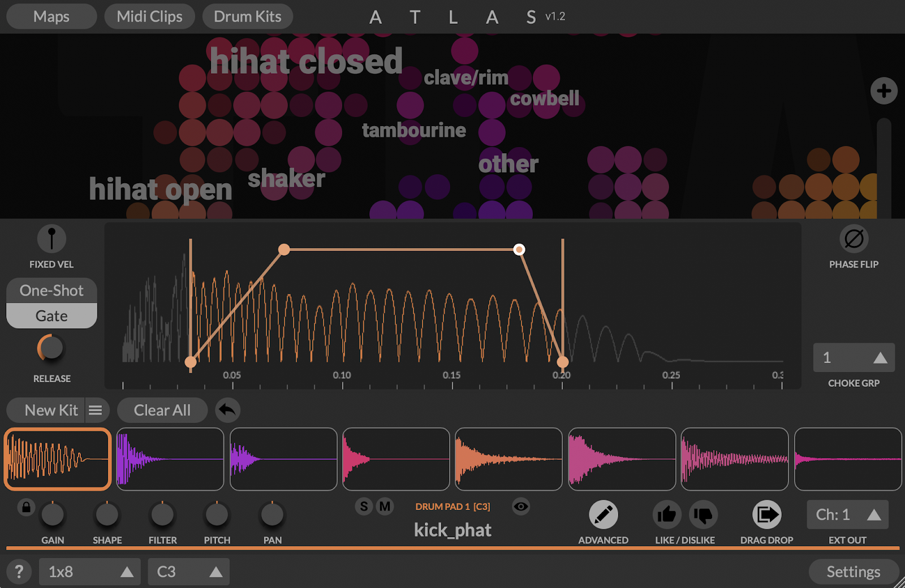Click the envelope attack-end point at top left
The height and width of the screenshot is (588, 905).
pos(284,249)
